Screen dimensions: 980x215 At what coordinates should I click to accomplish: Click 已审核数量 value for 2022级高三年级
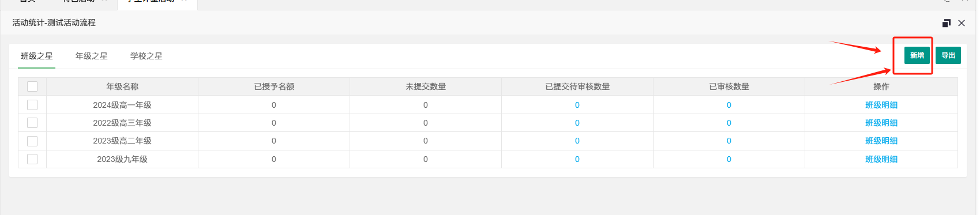(x=729, y=123)
